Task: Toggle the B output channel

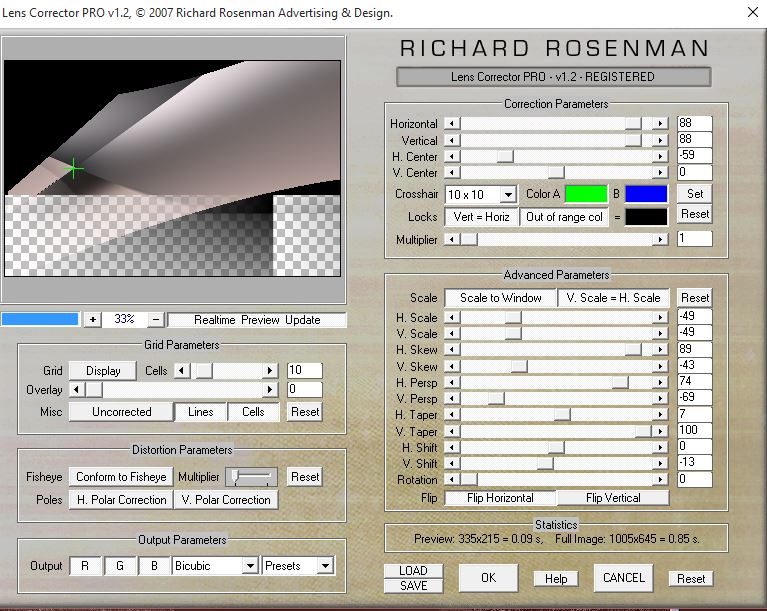Action: point(154,566)
